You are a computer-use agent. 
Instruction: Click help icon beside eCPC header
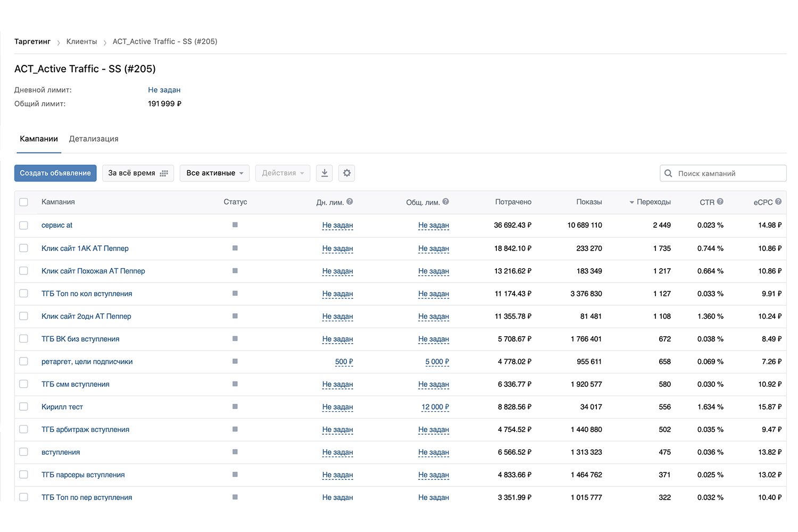pos(778,202)
